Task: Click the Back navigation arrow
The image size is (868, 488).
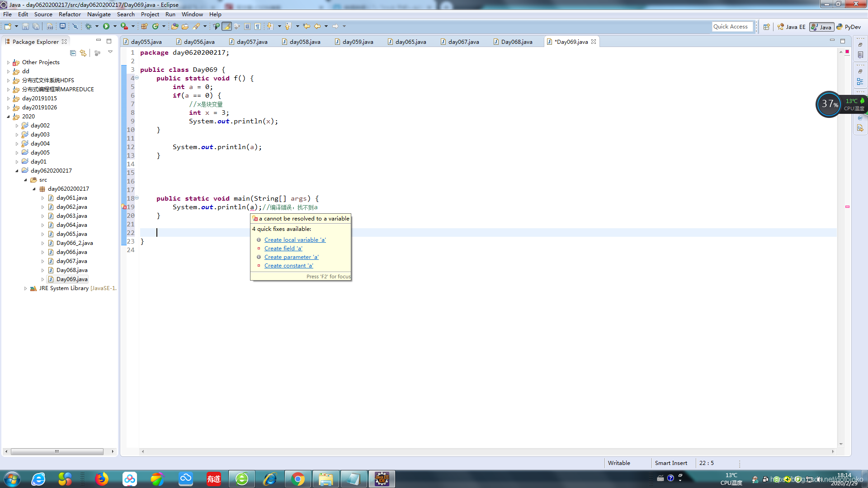Action: 317,27
